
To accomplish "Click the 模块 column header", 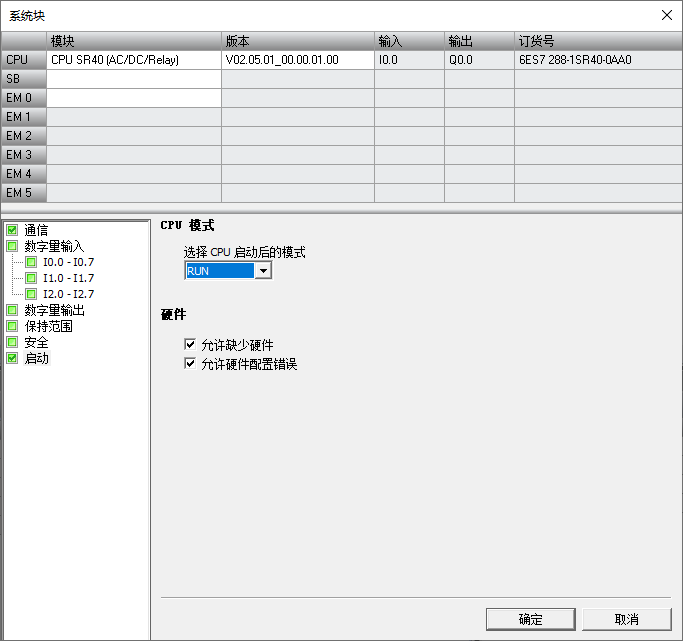I will (134, 41).
